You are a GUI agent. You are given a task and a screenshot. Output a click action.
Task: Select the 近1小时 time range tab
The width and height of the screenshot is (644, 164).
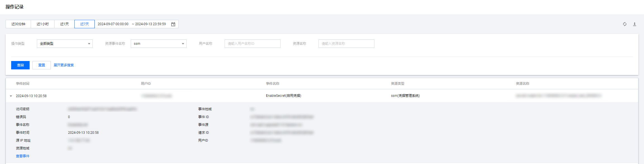[x=43, y=24]
